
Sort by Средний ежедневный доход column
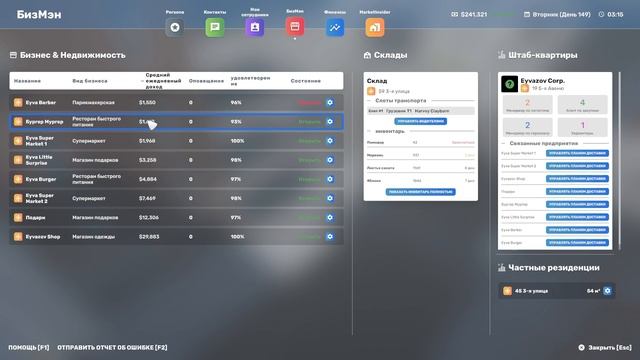(163, 81)
